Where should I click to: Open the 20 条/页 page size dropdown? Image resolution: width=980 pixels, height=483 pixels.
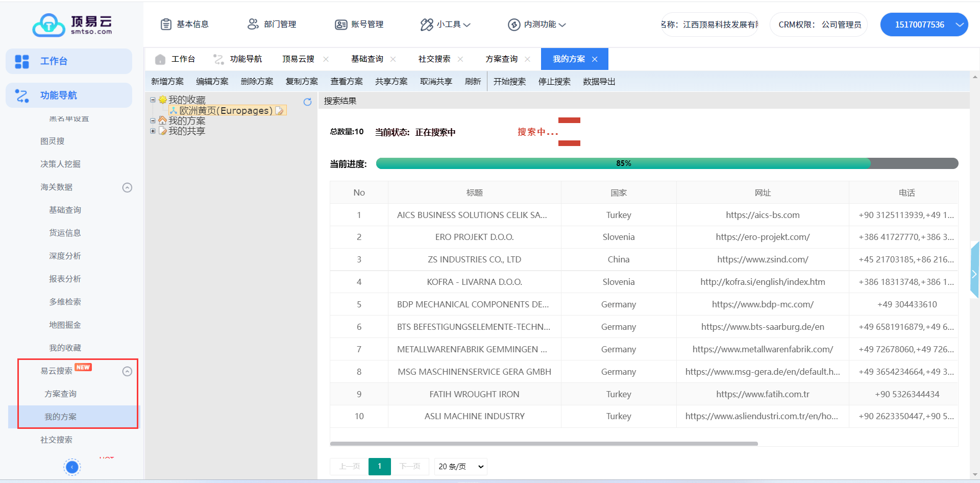click(x=460, y=467)
